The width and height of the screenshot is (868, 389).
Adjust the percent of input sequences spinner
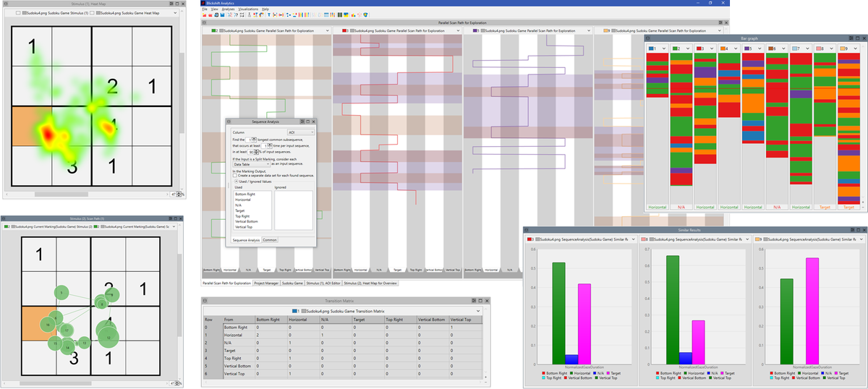click(x=256, y=152)
